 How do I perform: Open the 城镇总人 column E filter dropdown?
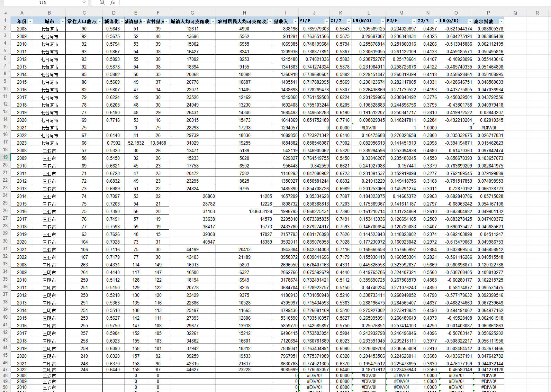(144, 21)
